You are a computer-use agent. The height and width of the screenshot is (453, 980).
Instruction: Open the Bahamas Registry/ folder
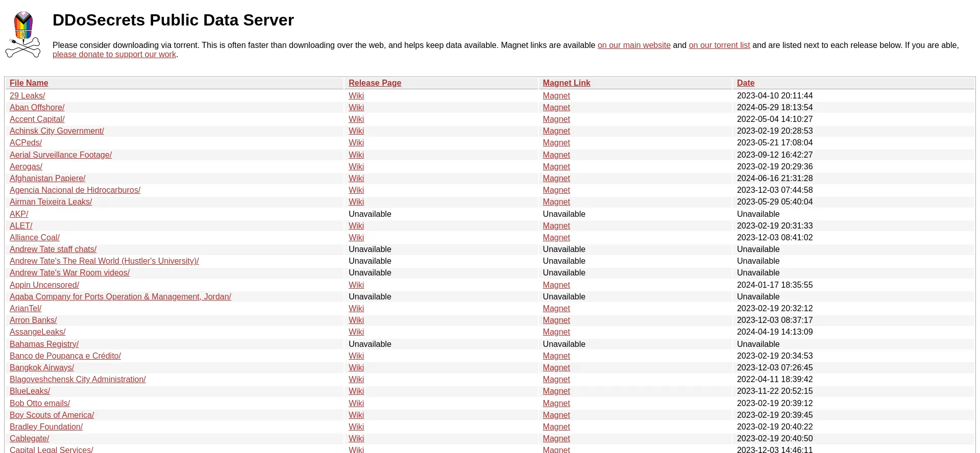point(44,344)
